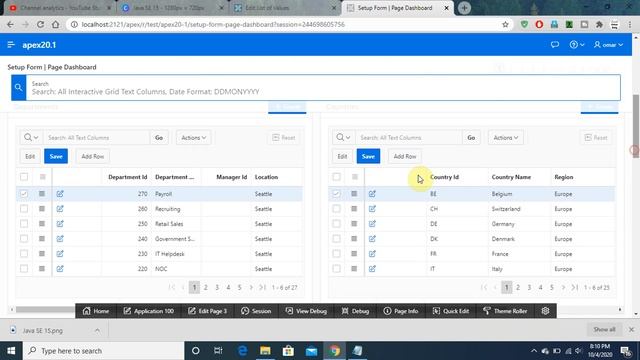Image resolution: width=640 pixels, height=360 pixels.
Task: Open Application 100 from developer toolbar
Action: coord(149,311)
